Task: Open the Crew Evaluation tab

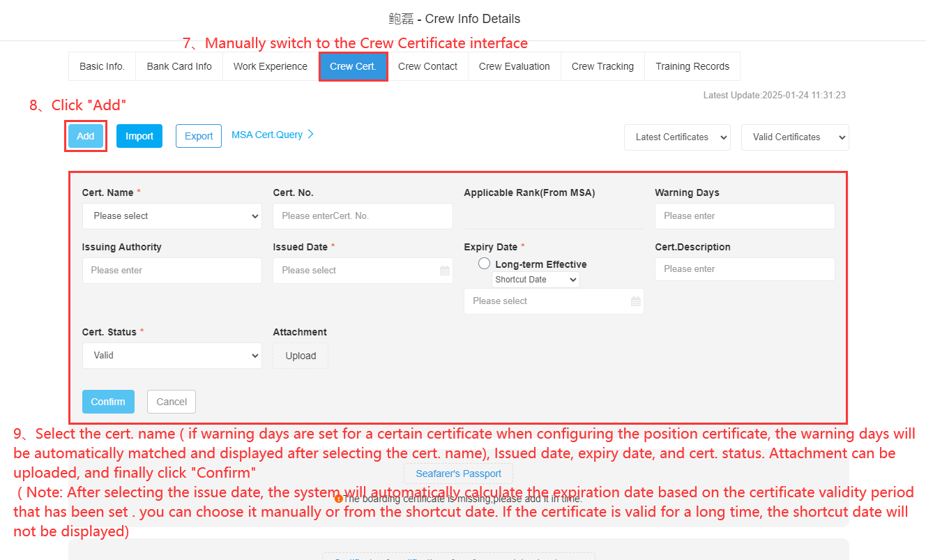Action: click(x=515, y=66)
